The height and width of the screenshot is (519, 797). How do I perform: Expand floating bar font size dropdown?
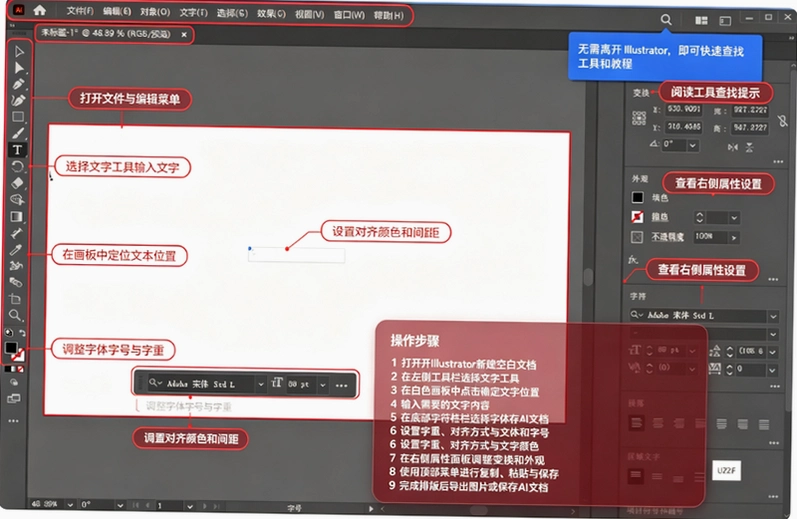[323, 385]
